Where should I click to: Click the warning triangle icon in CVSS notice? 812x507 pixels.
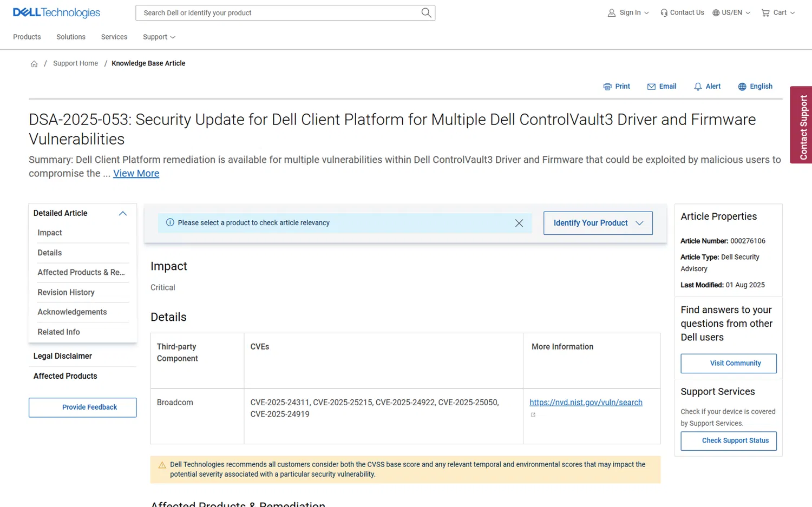[162, 465]
